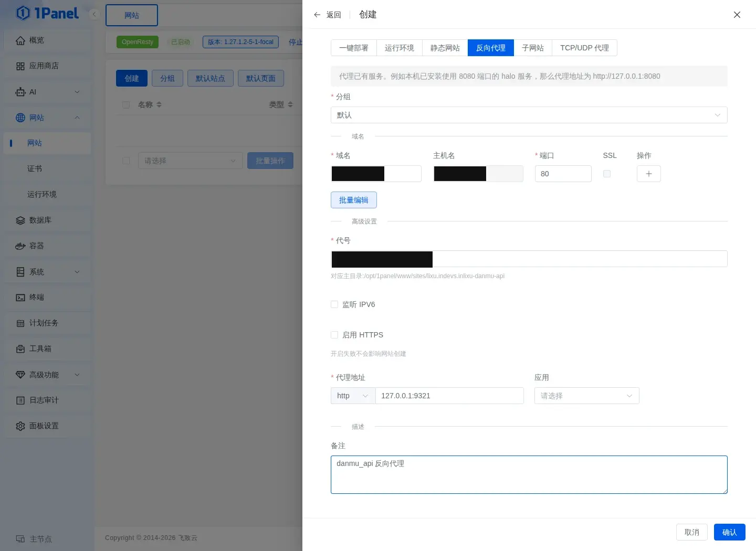Open the 分组 默认 dropdown
Screen dimensions: 756x551
tap(529, 115)
